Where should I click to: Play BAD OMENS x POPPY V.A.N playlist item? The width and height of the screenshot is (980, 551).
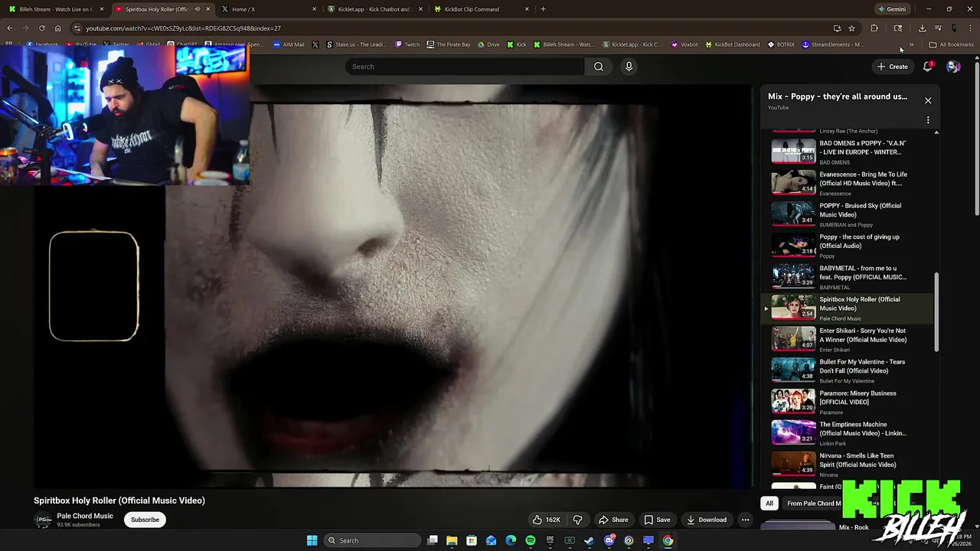coord(848,152)
